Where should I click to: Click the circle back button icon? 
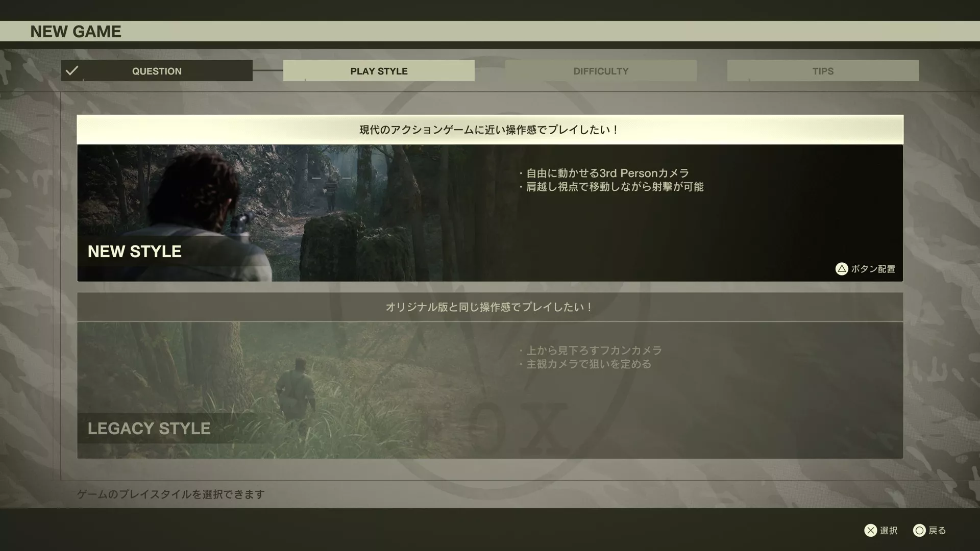919,531
